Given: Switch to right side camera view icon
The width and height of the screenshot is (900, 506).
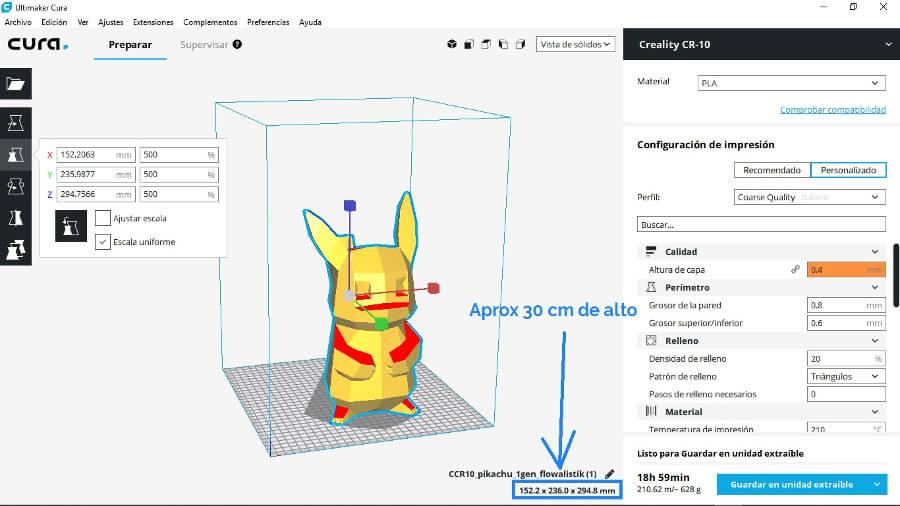Looking at the screenshot, I should coord(521,44).
